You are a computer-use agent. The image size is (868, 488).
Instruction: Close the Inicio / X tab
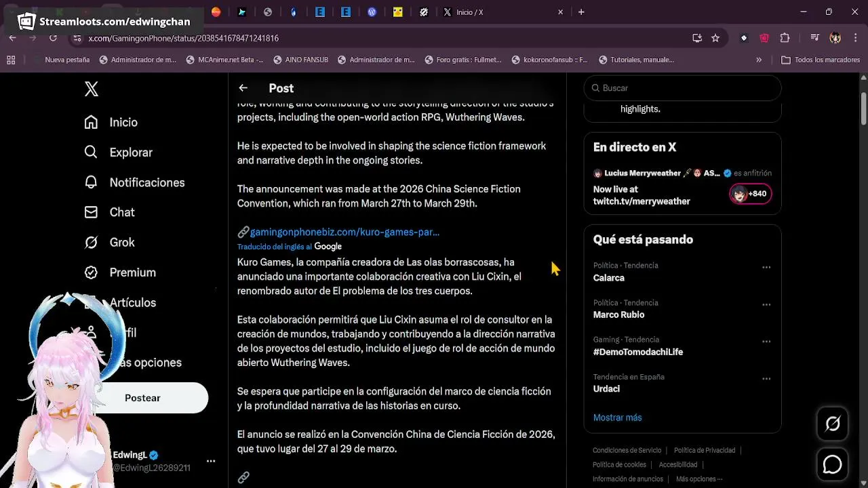[x=561, y=12]
